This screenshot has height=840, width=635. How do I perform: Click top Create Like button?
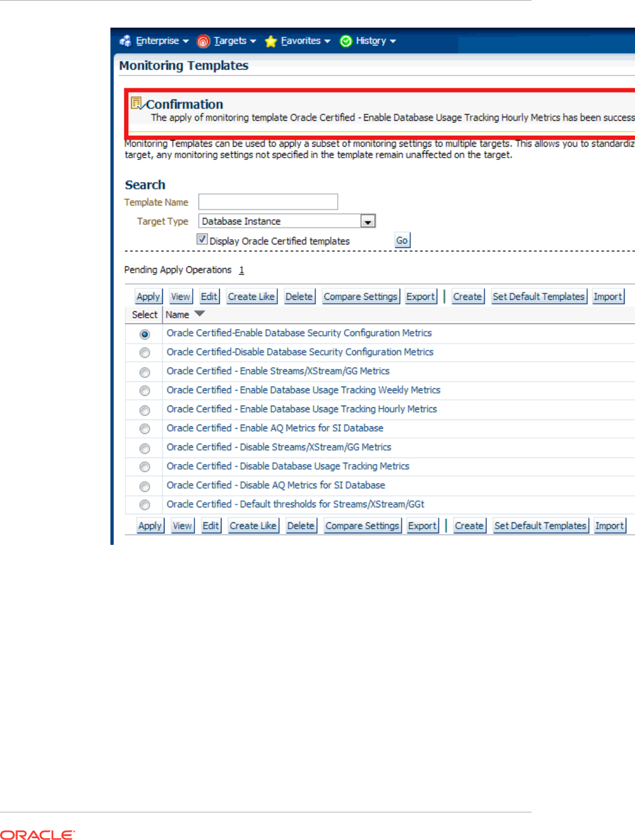pyautogui.click(x=251, y=296)
